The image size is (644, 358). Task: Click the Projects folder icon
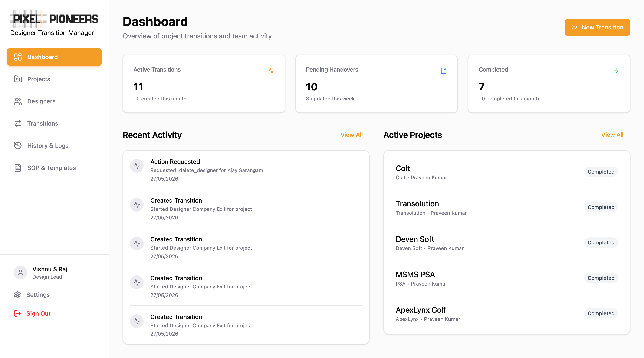tap(18, 79)
